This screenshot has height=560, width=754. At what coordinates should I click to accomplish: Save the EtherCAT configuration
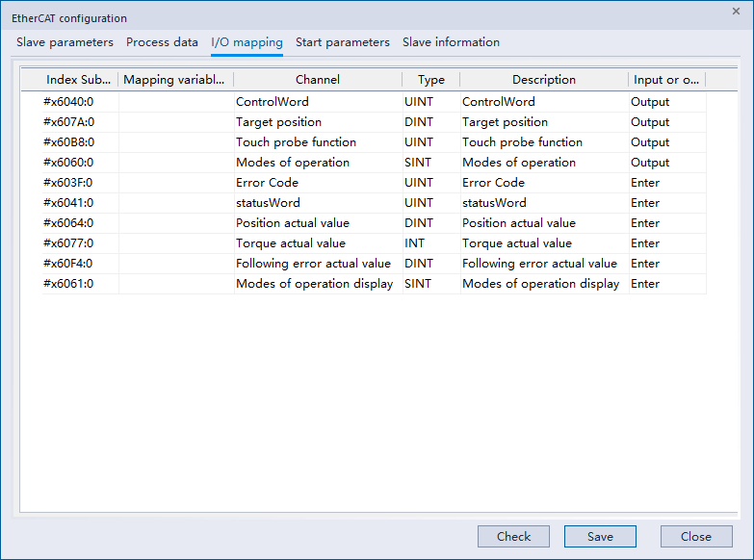click(600, 537)
